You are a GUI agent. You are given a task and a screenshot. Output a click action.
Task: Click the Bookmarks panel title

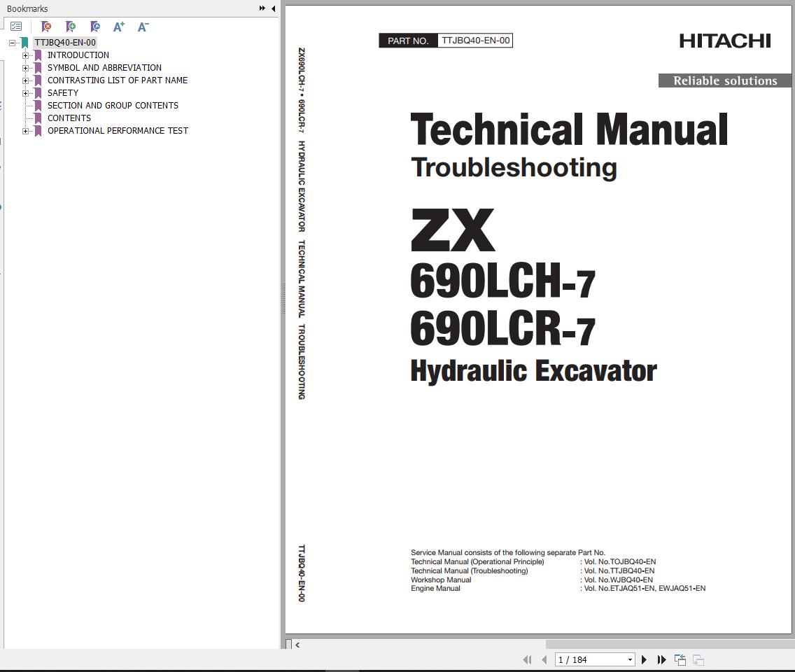(x=27, y=8)
